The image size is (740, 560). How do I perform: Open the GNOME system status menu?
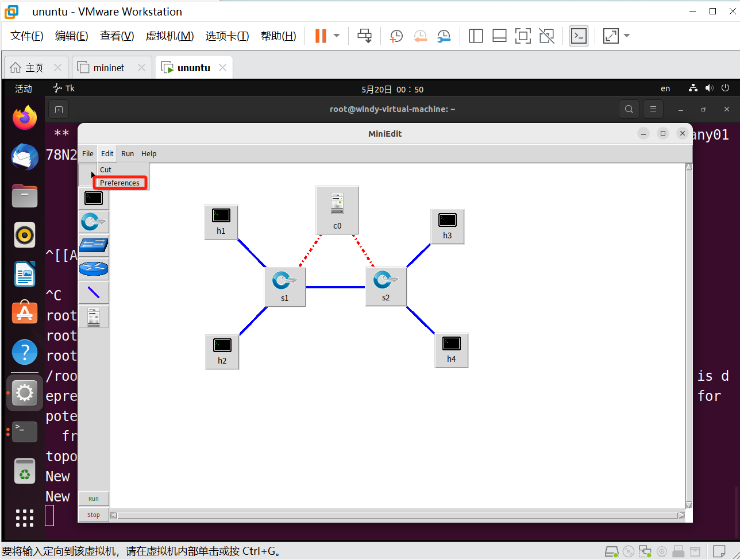coord(708,88)
